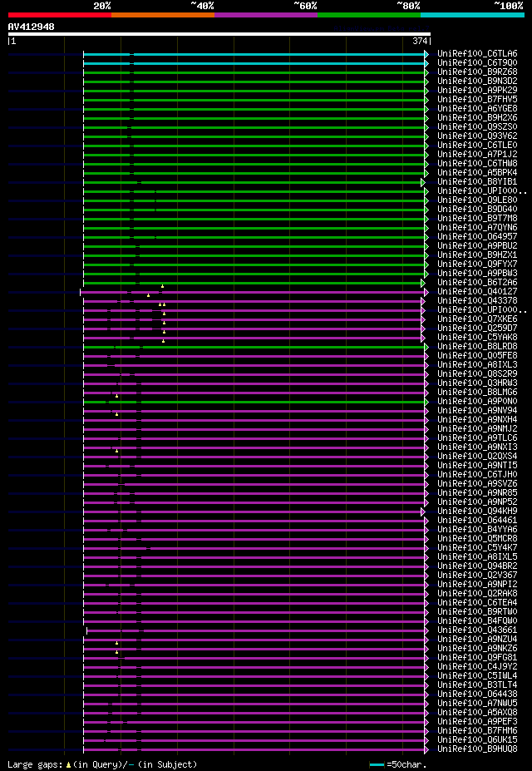Click the purple ~60% identity legend segment

pyautogui.click(x=266, y=15)
